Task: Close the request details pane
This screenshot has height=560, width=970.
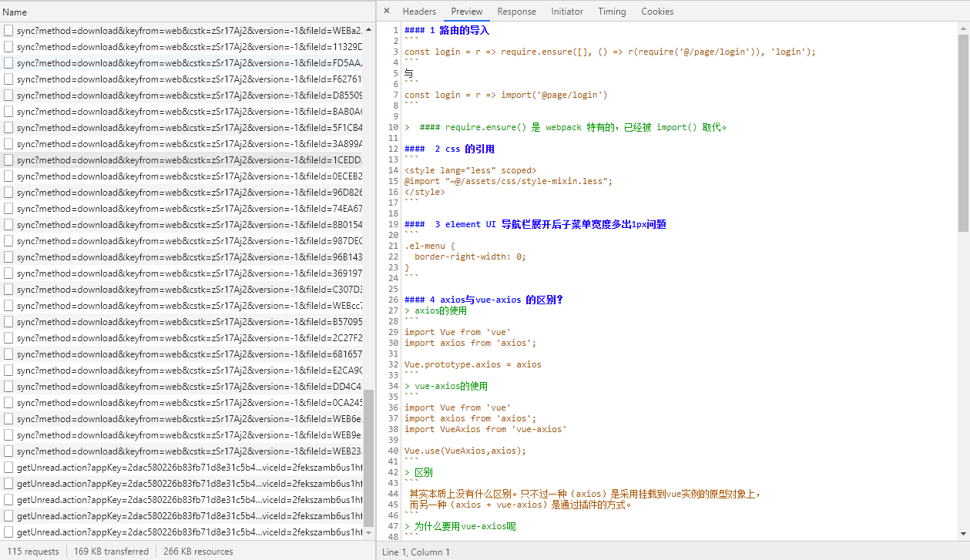Action: tap(387, 11)
